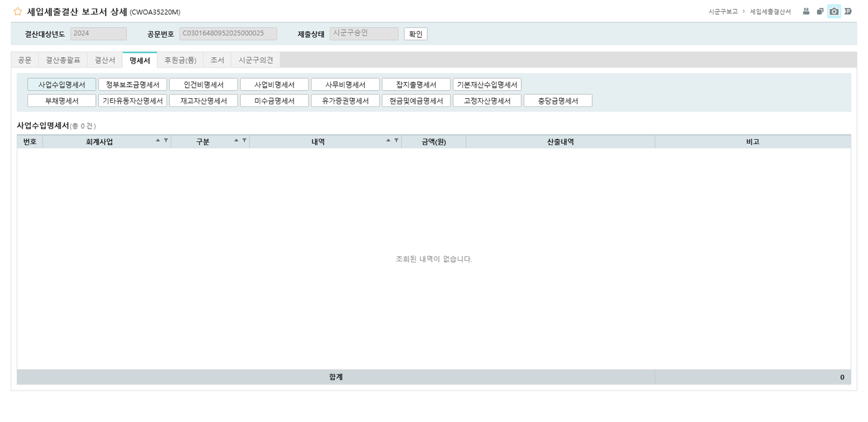View 기타유동자산명세서
Screen dimensions: 868x422
point(133,101)
